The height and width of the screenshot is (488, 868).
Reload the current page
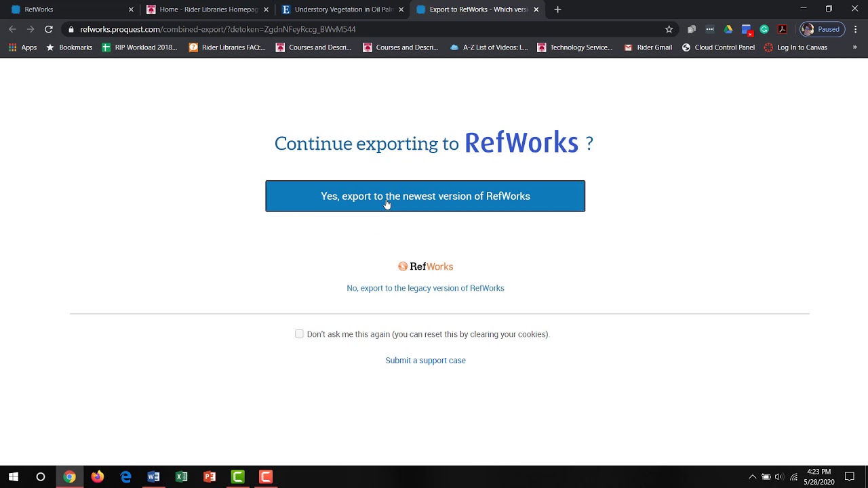(x=49, y=29)
